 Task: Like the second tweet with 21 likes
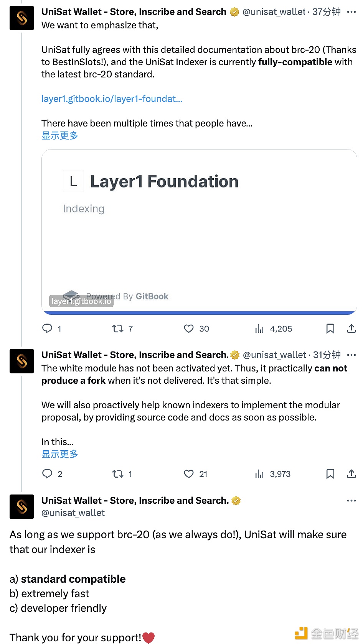click(x=189, y=474)
